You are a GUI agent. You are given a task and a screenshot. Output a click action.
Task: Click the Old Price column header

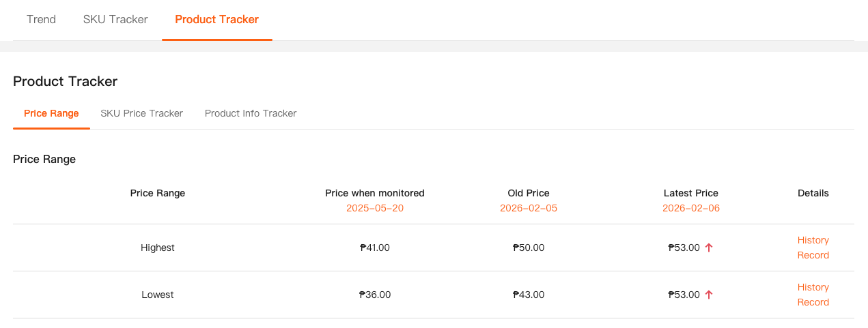click(529, 193)
